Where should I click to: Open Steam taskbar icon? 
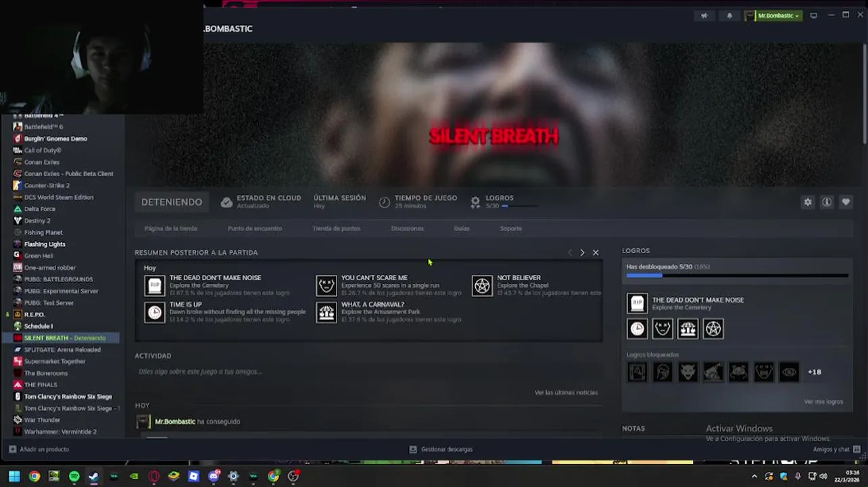coord(94,476)
